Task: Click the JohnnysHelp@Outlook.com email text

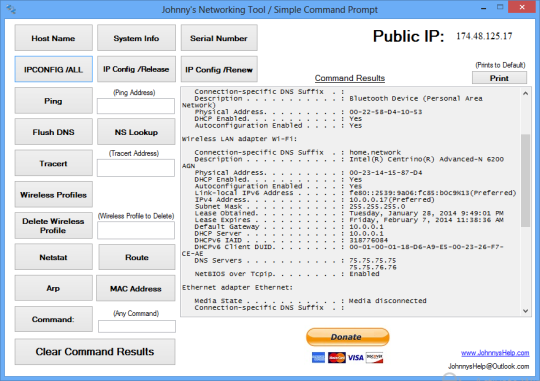Action: click(488, 366)
